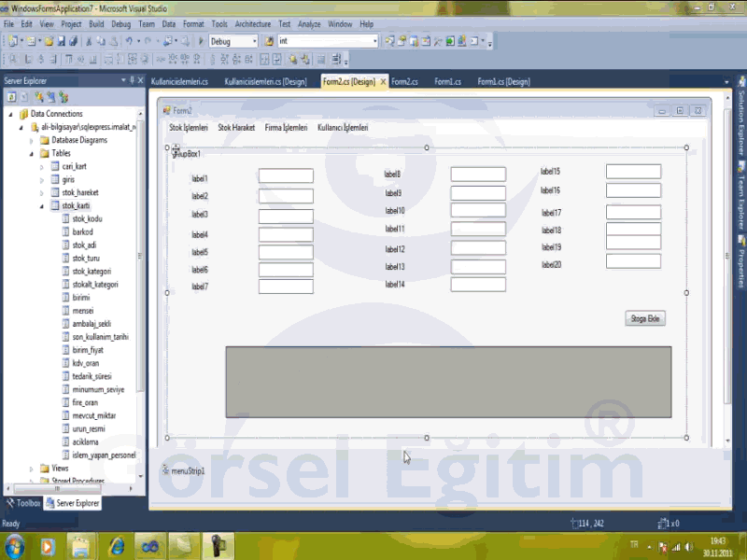Start debugging with the green play arrow
747x560 pixels.
(201, 41)
